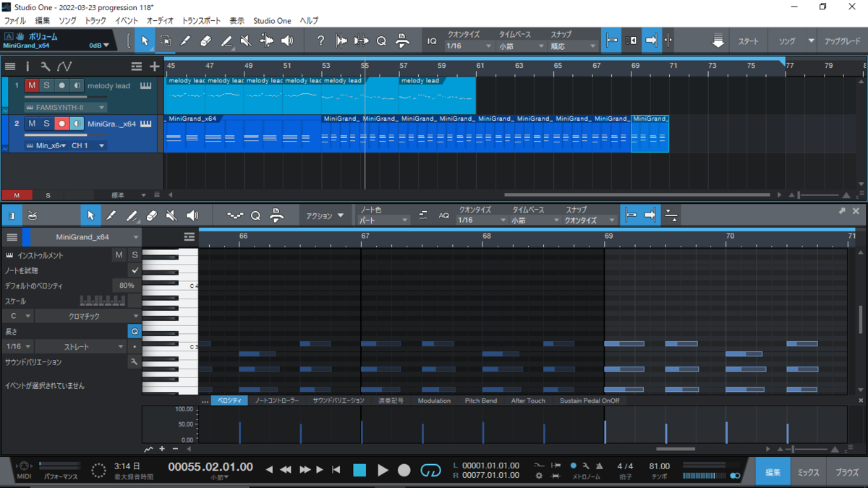This screenshot has width=868, height=488.
Task: Click the download arrow icon near Start
Action: click(x=718, y=41)
